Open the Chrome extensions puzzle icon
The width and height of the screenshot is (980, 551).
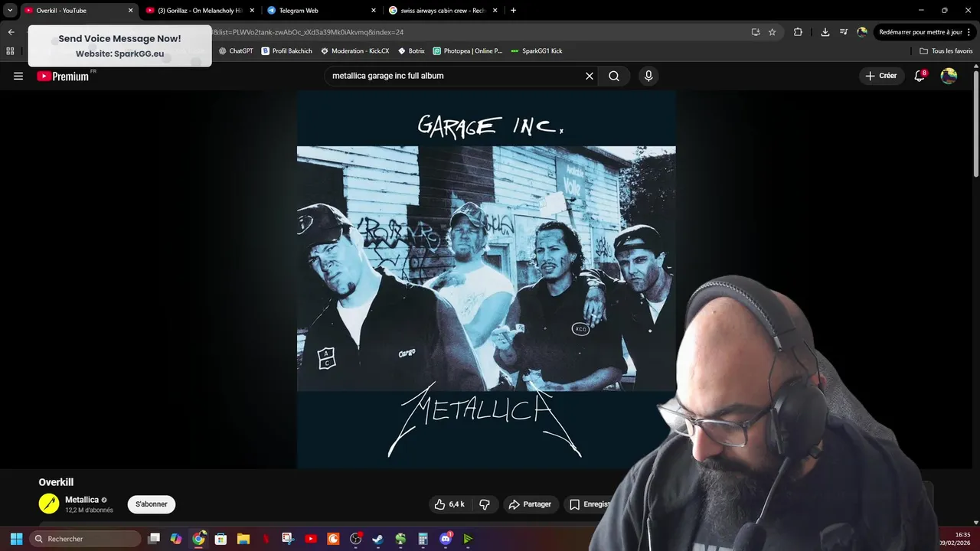point(798,32)
